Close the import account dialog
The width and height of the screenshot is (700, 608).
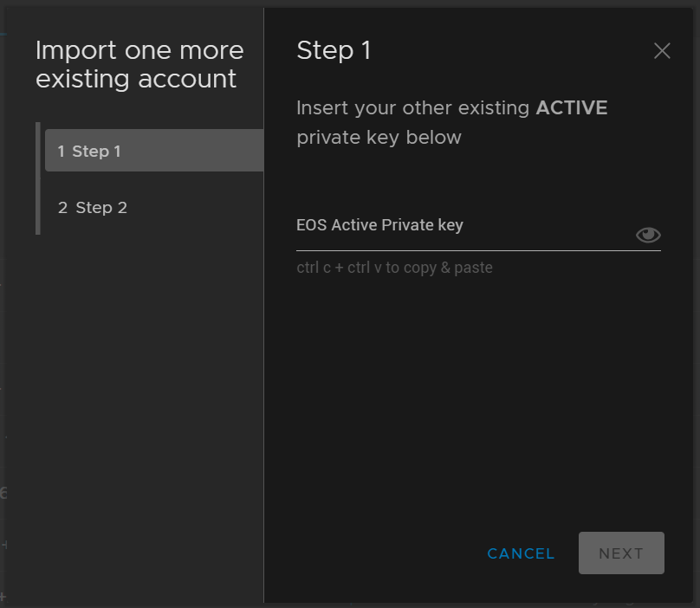[662, 51]
